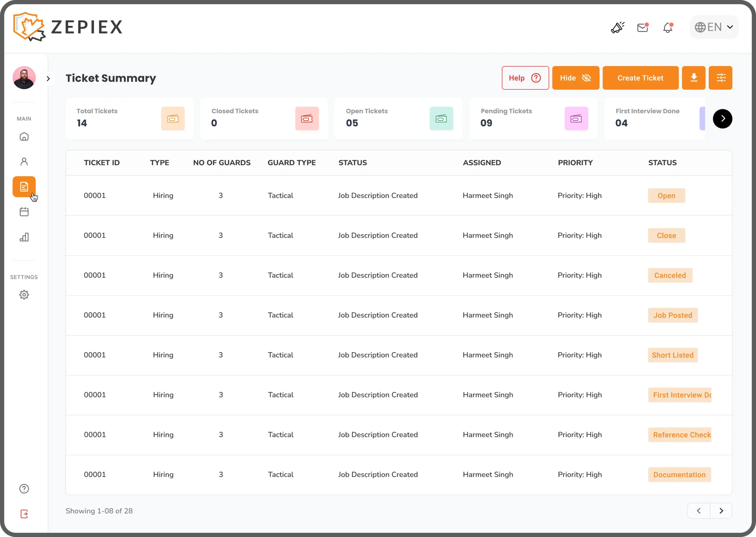Click the download button icon

tap(693, 78)
